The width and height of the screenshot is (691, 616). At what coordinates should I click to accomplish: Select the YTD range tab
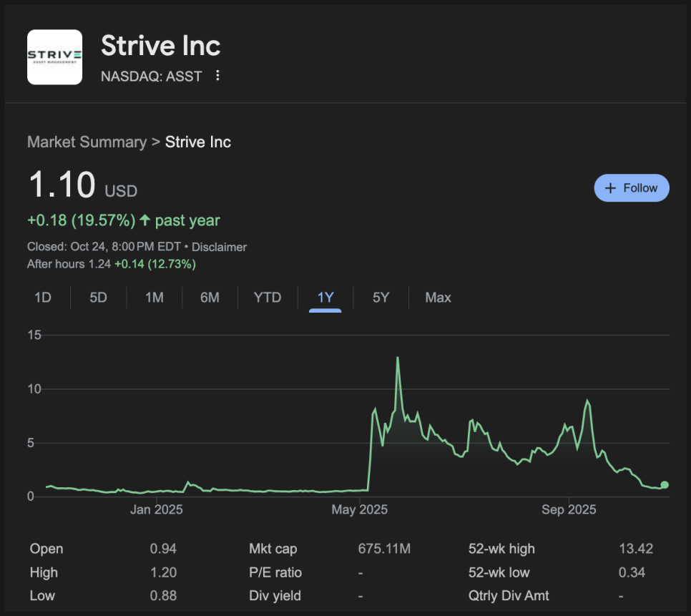click(268, 298)
